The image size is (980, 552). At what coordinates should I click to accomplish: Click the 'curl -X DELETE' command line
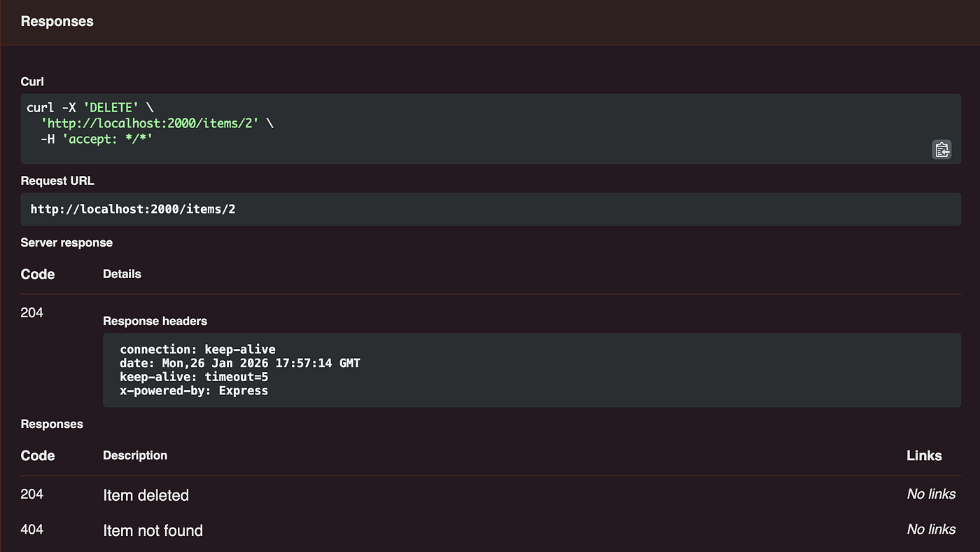(90, 107)
